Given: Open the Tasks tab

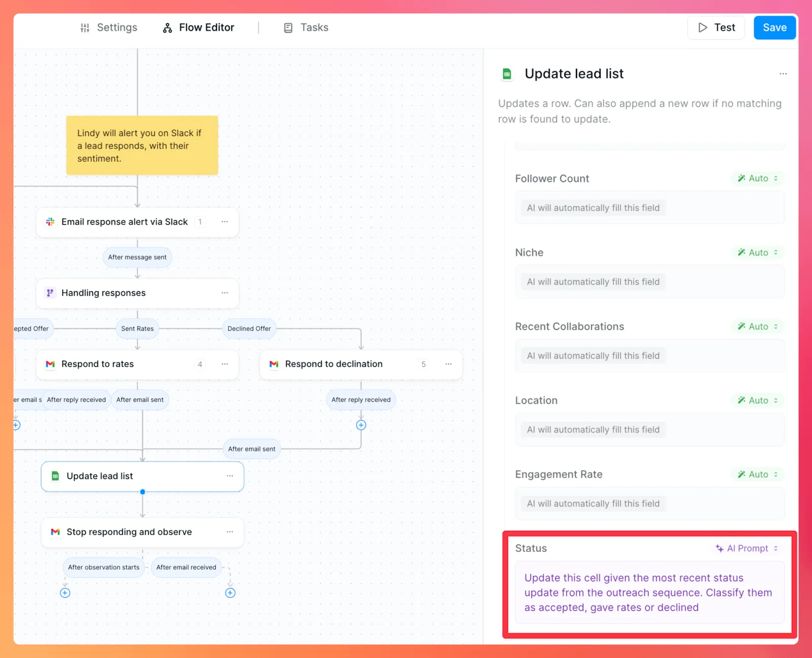Looking at the screenshot, I should point(306,27).
